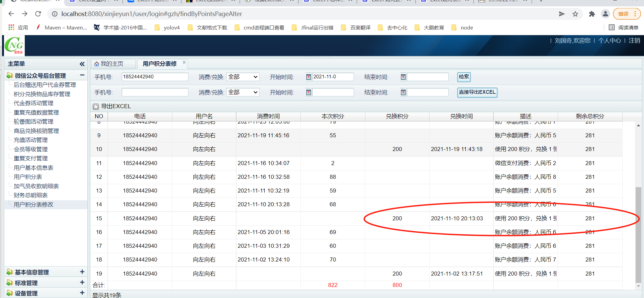Collapse the 主菜单 sidebar panel
Screen dimensions: 644x298
click(x=82, y=64)
